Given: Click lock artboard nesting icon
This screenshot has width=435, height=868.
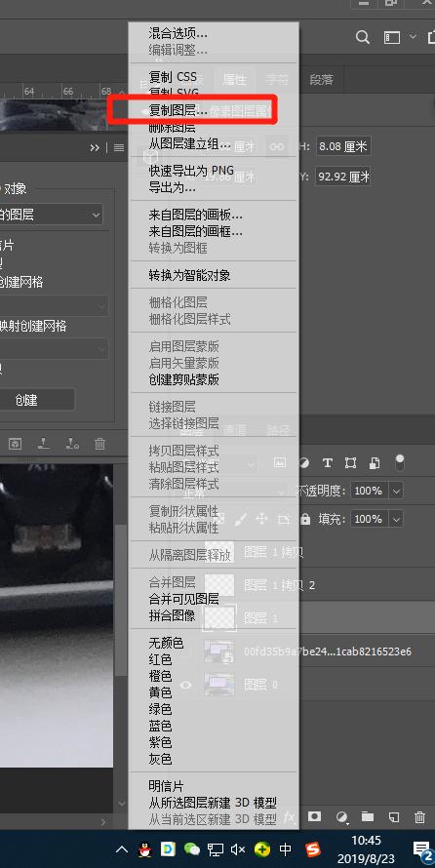Looking at the screenshot, I should tap(284, 519).
